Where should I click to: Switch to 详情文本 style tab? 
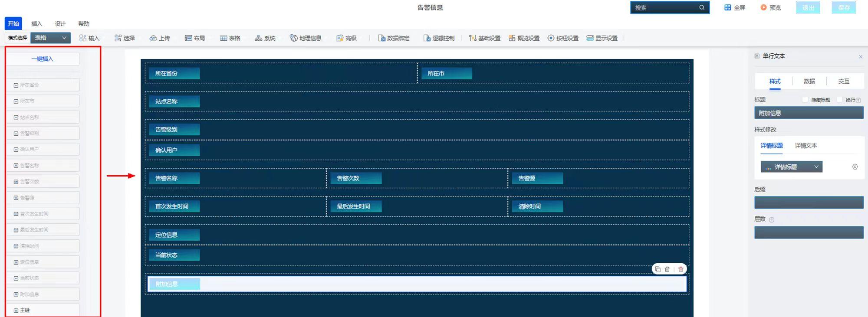[806, 146]
